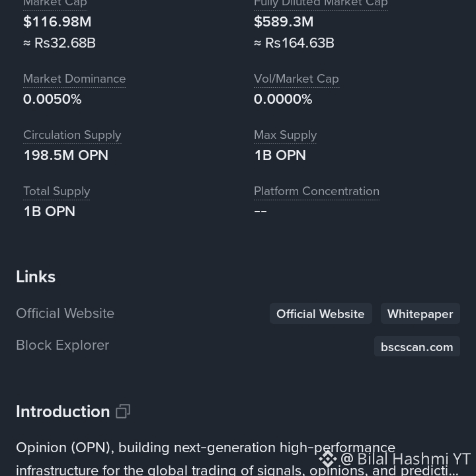The image size is (476, 476).
Task: Click the Bilal Hashmi YT watermark
Action: [x=405, y=459]
